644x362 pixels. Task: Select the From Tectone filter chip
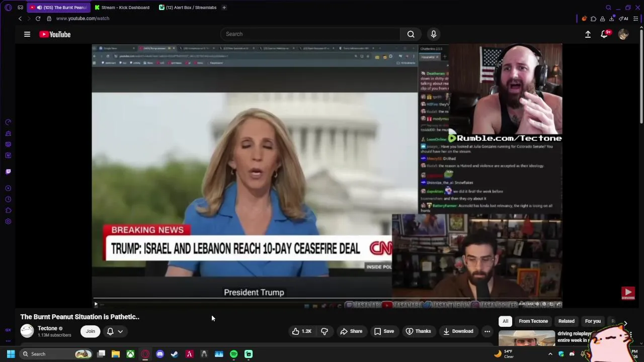click(533, 321)
